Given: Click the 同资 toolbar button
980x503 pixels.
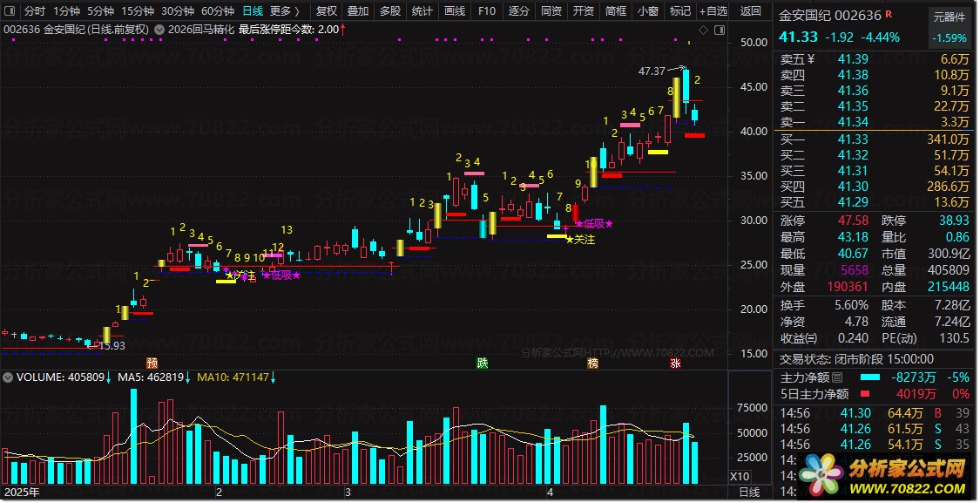Looking at the screenshot, I should coord(551,11).
